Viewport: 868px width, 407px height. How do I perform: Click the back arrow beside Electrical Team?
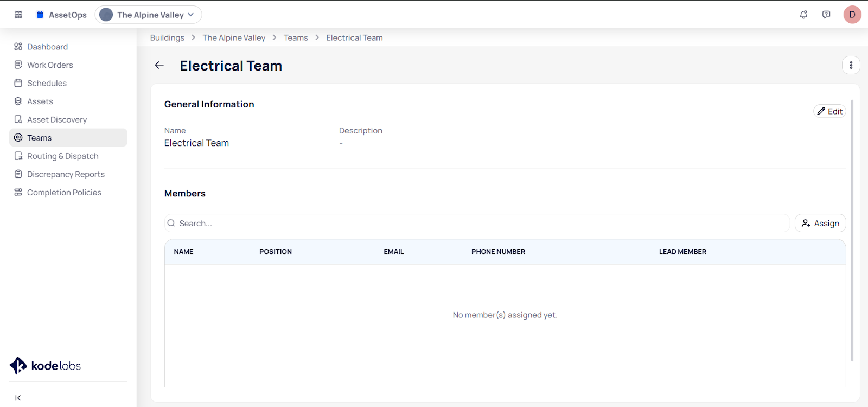pyautogui.click(x=159, y=65)
